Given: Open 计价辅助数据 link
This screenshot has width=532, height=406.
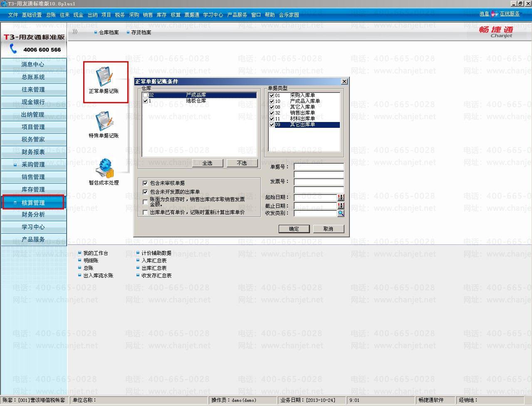Looking at the screenshot, I should pos(156,253).
